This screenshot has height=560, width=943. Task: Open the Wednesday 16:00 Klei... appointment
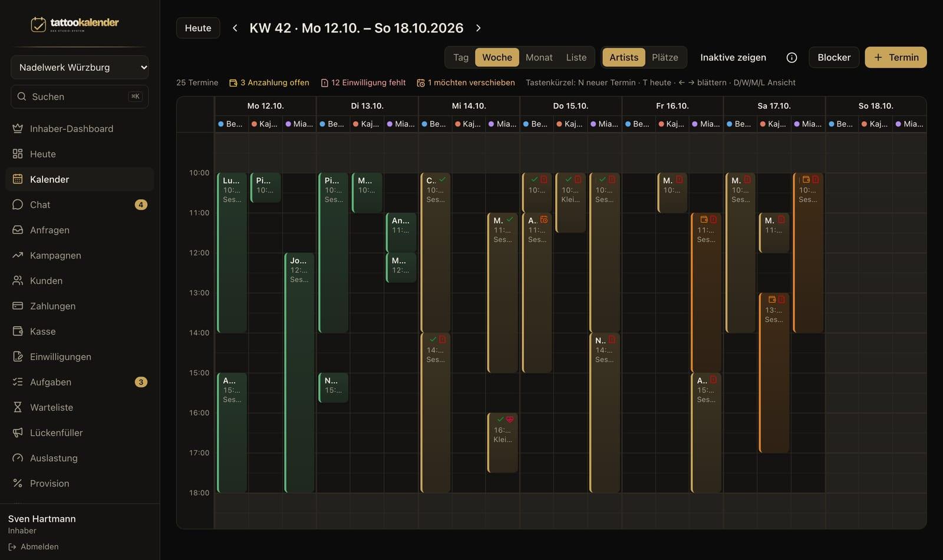point(503,443)
